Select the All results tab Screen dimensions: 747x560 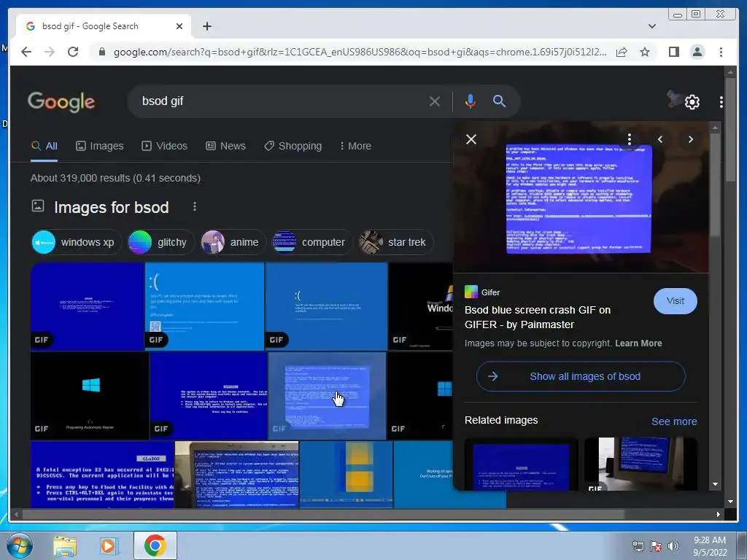pos(44,146)
